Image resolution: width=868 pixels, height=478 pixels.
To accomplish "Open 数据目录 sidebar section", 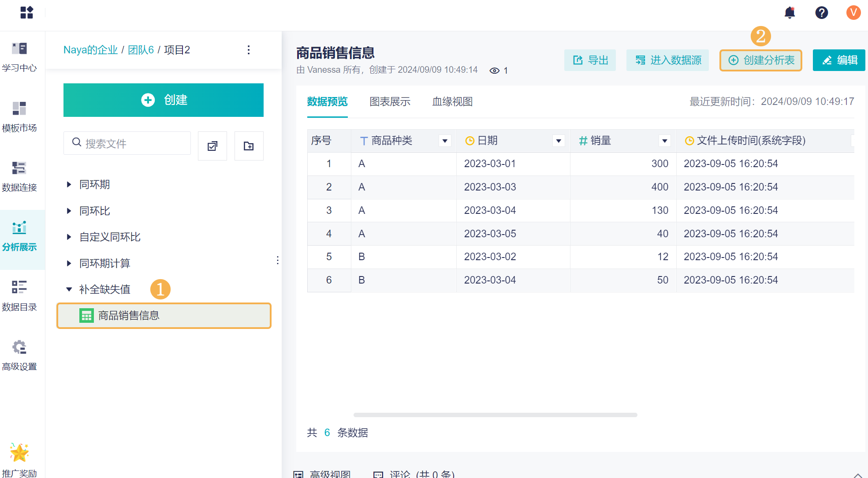I will point(19,296).
